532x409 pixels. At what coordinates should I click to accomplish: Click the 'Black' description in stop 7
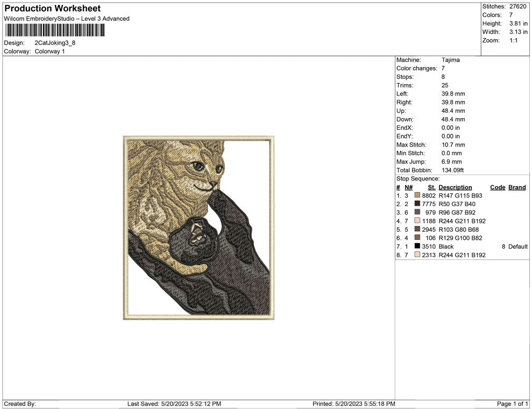[x=446, y=246]
